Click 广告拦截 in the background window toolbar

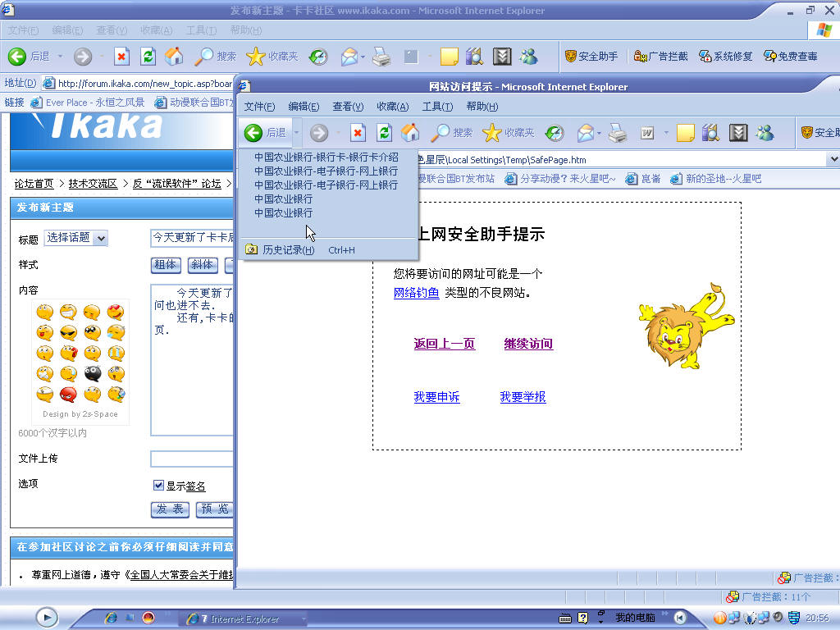tap(660, 57)
